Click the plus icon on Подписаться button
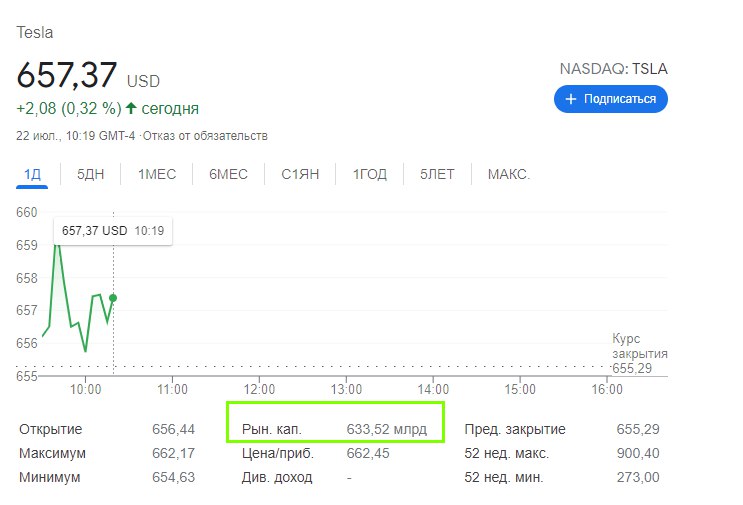Viewport: 743px width, 505px height. (571, 99)
